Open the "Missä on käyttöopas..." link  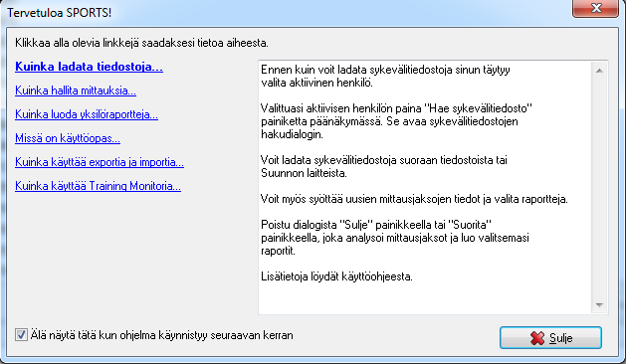68,138
